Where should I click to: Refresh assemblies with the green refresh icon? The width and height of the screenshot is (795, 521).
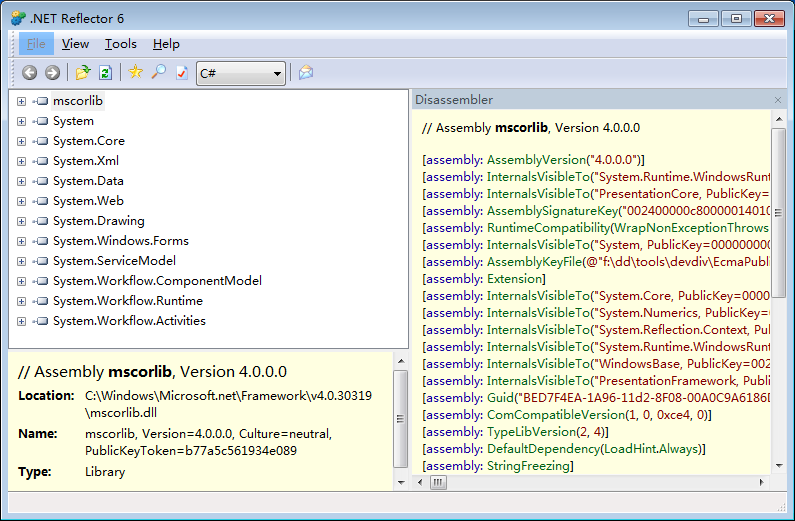point(105,73)
